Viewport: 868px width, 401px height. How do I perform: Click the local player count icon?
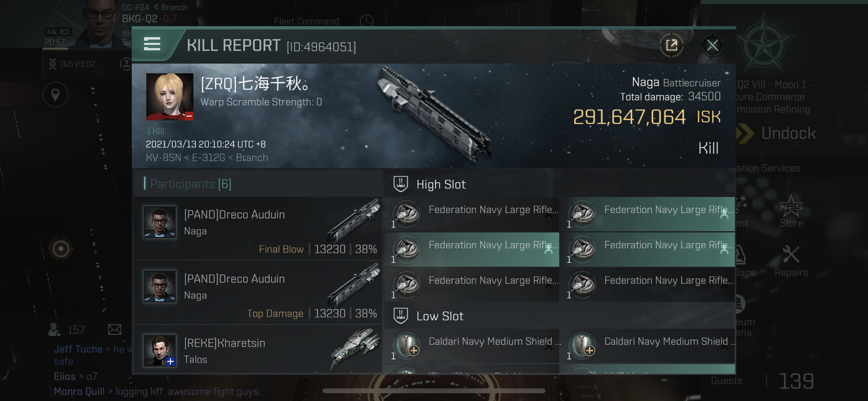[54, 329]
